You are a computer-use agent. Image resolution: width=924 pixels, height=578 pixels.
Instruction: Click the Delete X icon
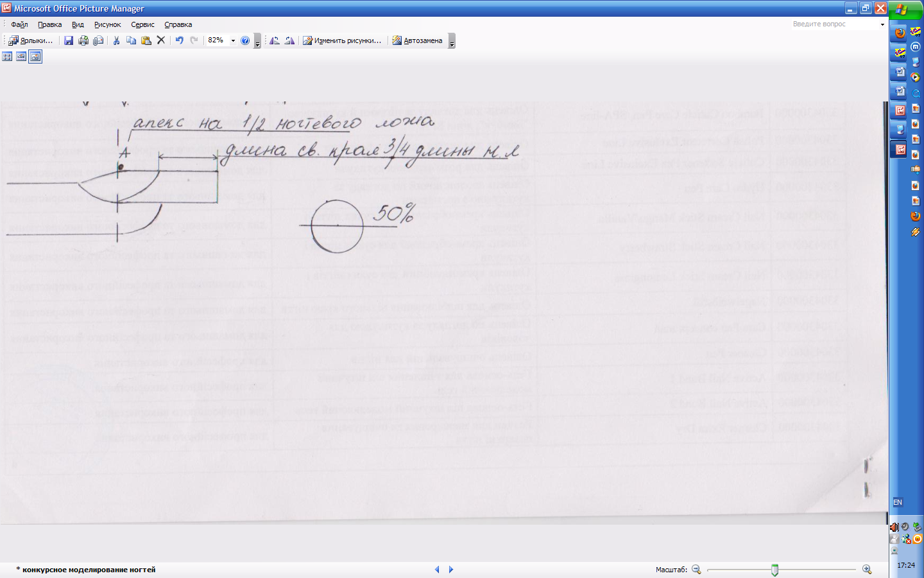click(x=161, y=40)
